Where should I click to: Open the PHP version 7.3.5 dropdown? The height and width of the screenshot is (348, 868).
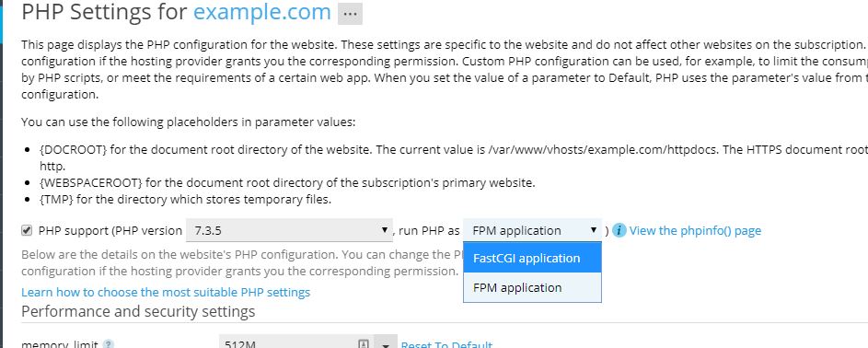pyautogui.click(x=288, y=230)
